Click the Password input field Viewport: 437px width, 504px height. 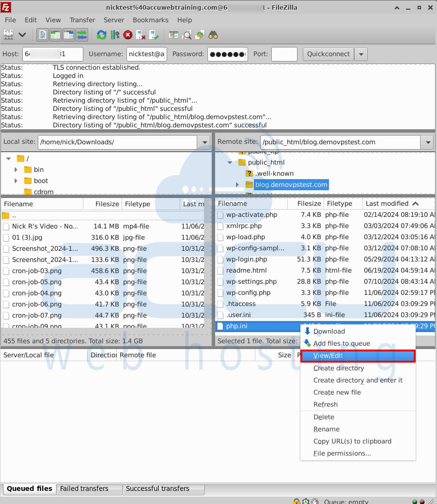[228, 54]
